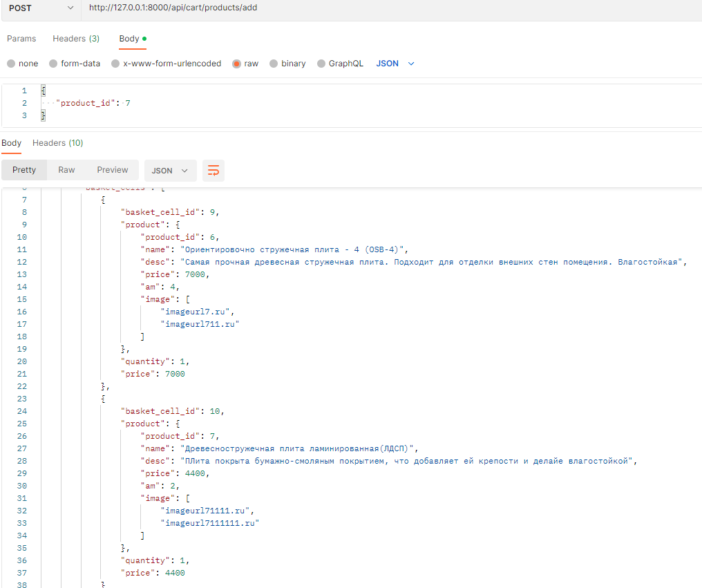Image resolution: width=702 pixels, height=588 pixels.
Task: Open response Headers (10) tab
Action: [58, 143]
